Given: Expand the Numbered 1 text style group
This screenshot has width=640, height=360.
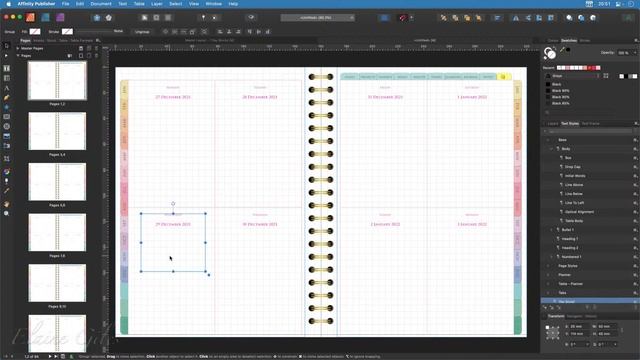Looking at the screenshot, I should point(552,257).
